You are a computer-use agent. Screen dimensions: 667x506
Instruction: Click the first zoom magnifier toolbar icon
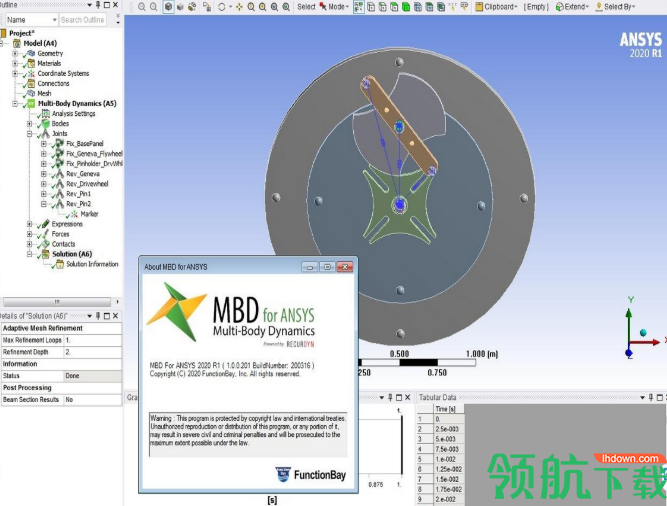pos(142,7)
